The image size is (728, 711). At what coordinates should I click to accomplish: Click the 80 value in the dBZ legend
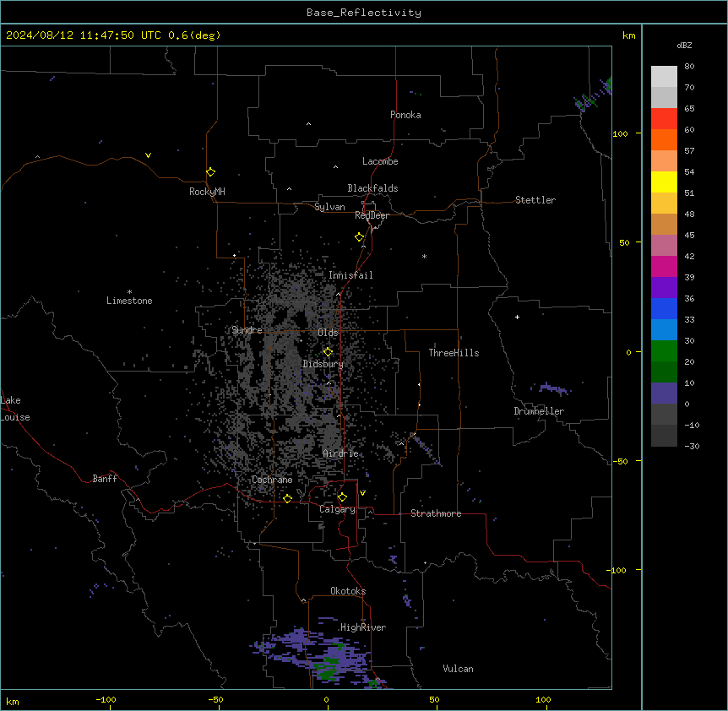[x=689, y=67]
